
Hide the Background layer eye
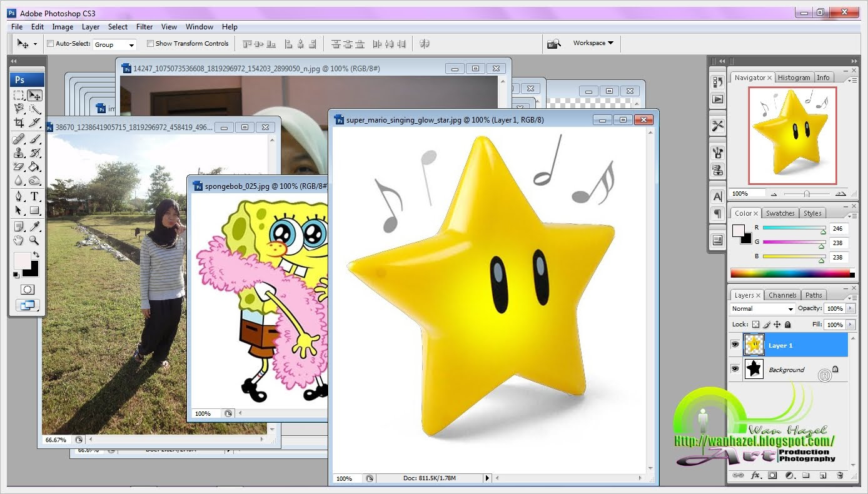[735, 369]
